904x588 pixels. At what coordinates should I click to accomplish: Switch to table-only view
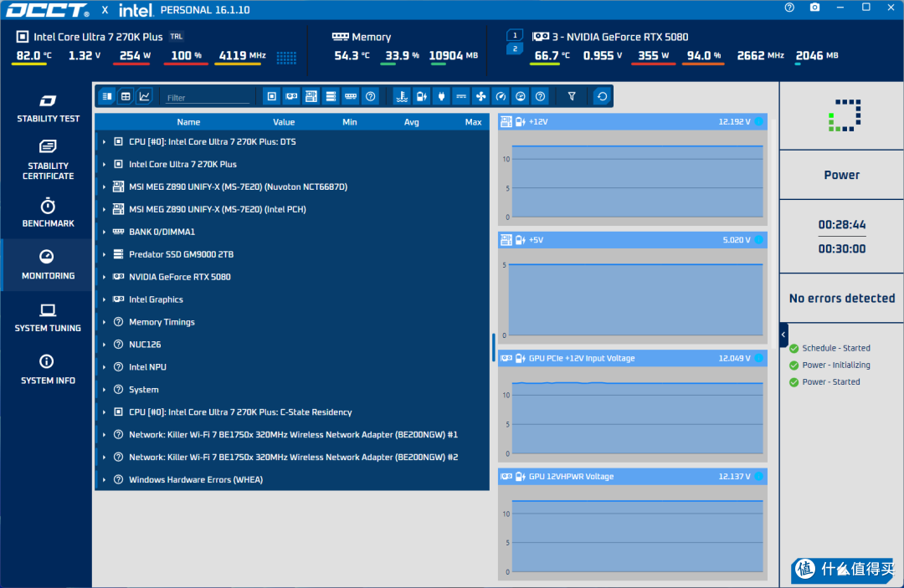coord(126,96)
